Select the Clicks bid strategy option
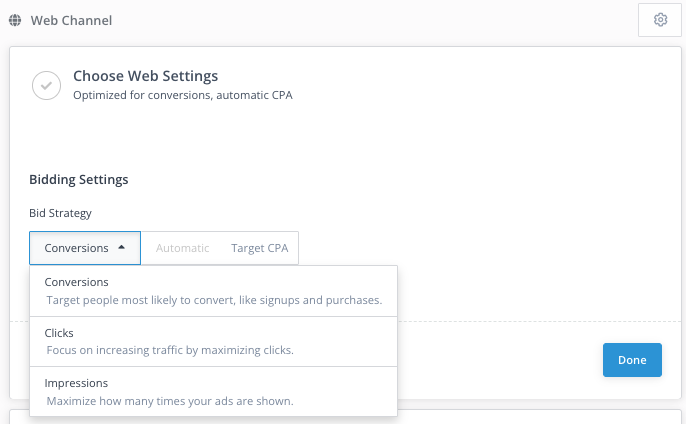This screenshot has height=424, width=686. pyautogui.click(x=59, y=332)
